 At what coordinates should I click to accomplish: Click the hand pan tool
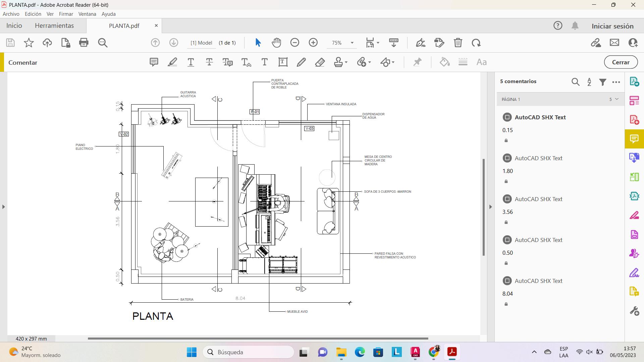pyautogui.click(x=276, y=43)
